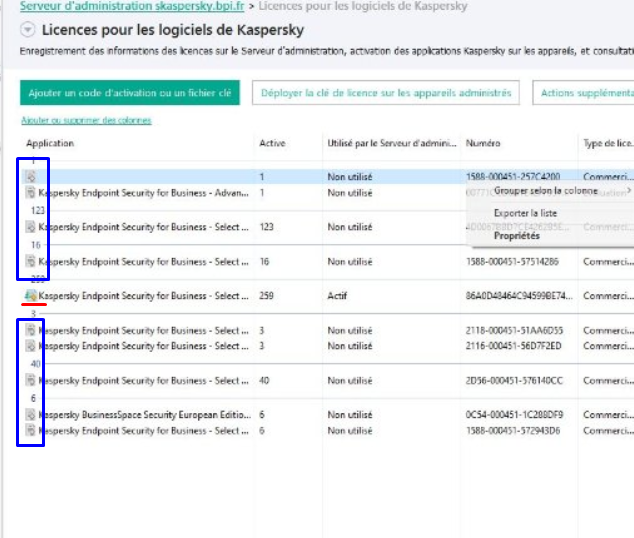Click the green active license icon of the 259 row
The width and height of the screenshot is (634, 538).
pyautogui.click(x=30, y=296)
